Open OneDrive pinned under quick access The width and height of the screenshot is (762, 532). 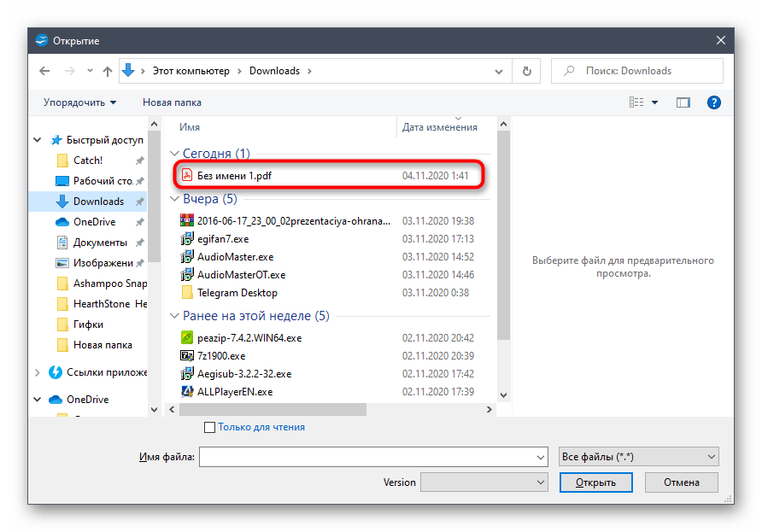click(94, 222)
